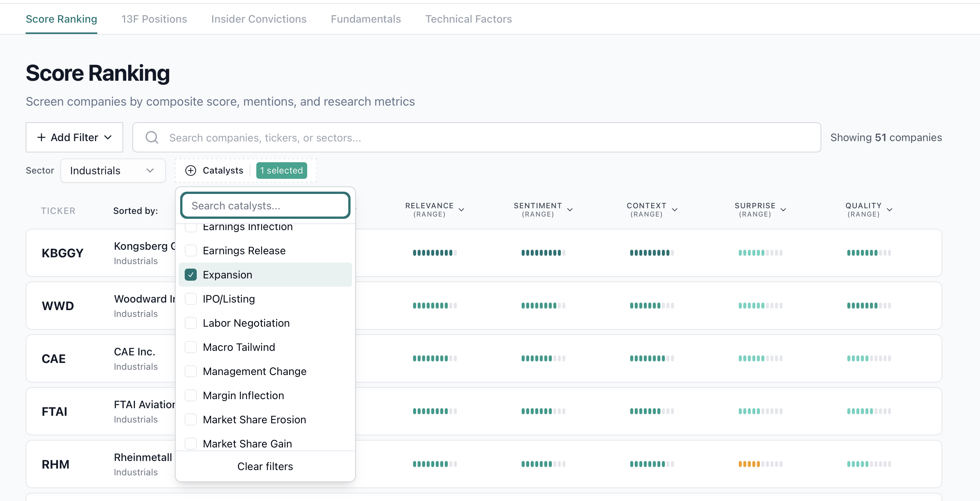The width and height of the screenshot is (980, 501).
Task: Click FTAI surprise score bar
Action: tap(761, 411)
